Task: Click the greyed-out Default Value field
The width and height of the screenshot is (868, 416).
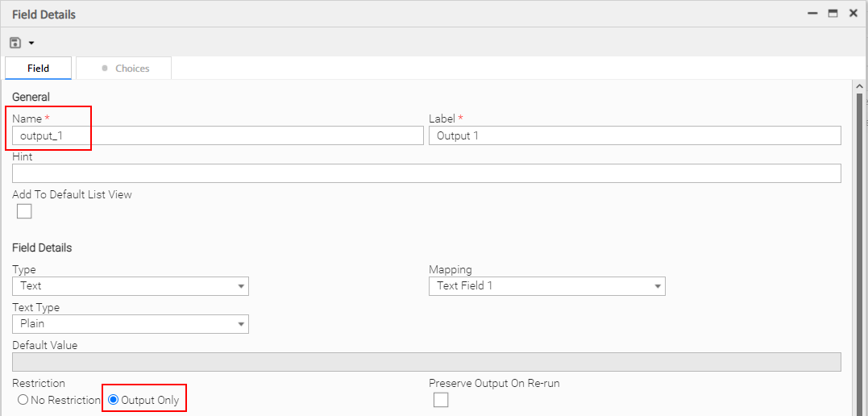Action: click(x=426, y=362)
